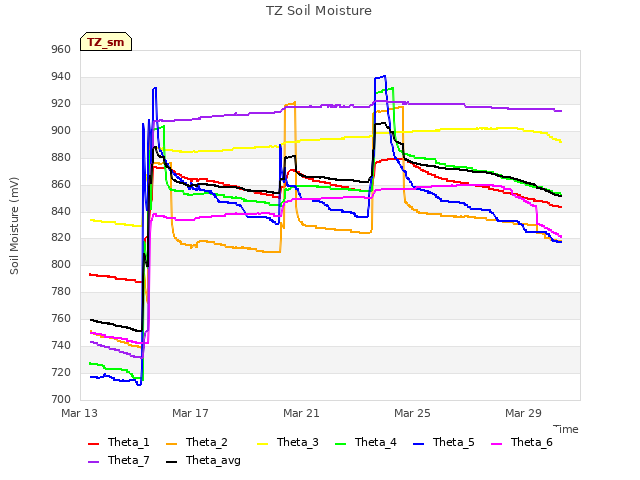
Task: Click the chart title TZ Soil Moisture
Action: 319,11
